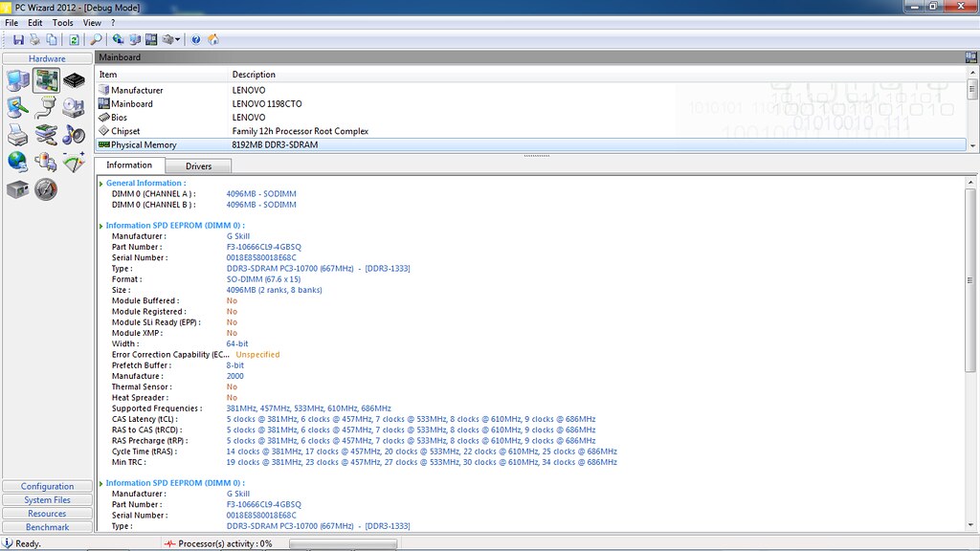Screen dimensions: 980x551
Task: Open the toolbox dropdown arrow in toolbar
Action: (x=177, y=40)
